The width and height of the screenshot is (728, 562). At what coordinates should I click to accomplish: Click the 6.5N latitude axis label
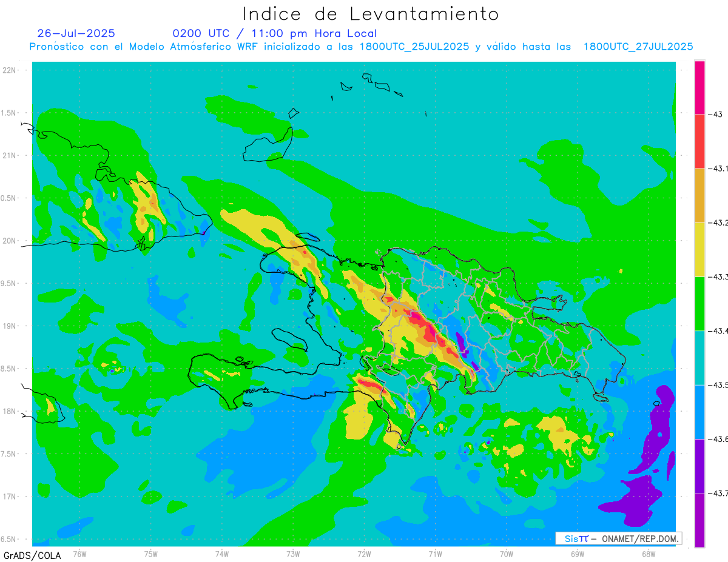tap(9, 539)
